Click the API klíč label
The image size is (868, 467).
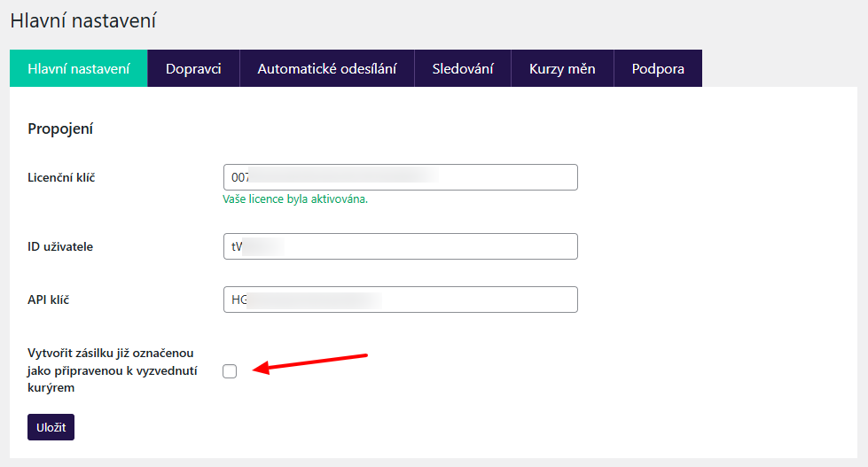49,300
